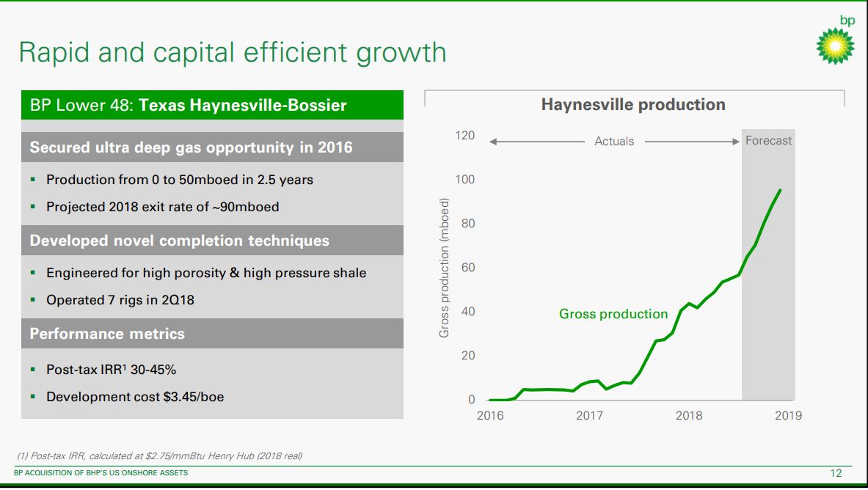Click the y-axis value 120

tap(465, 136)
